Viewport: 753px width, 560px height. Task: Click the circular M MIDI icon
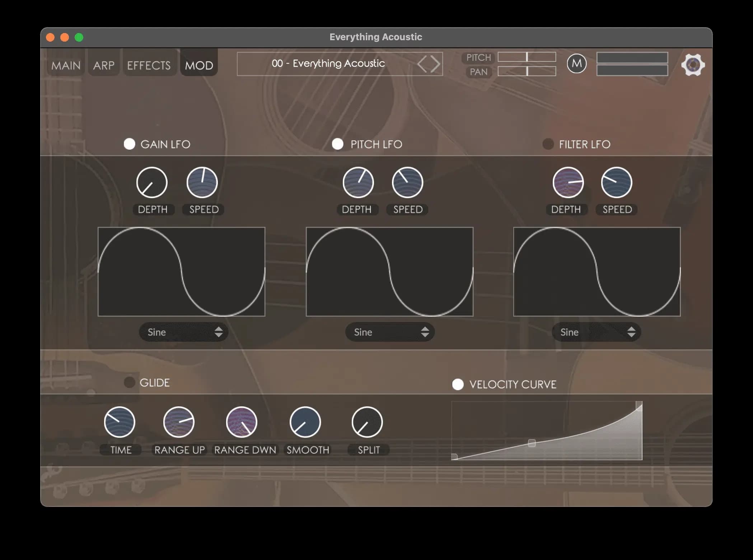[577, 64]
